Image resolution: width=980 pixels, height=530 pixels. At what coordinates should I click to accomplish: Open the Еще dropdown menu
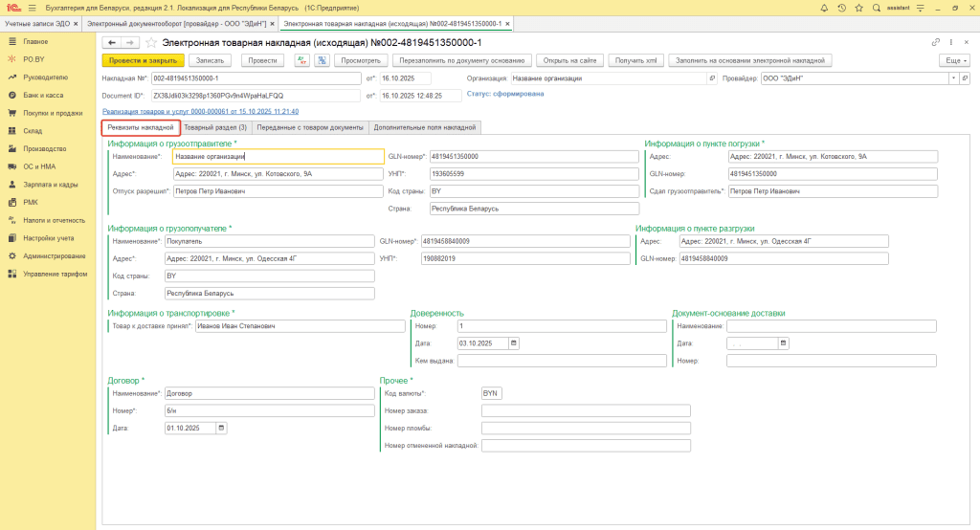click(x=953, y=59)
